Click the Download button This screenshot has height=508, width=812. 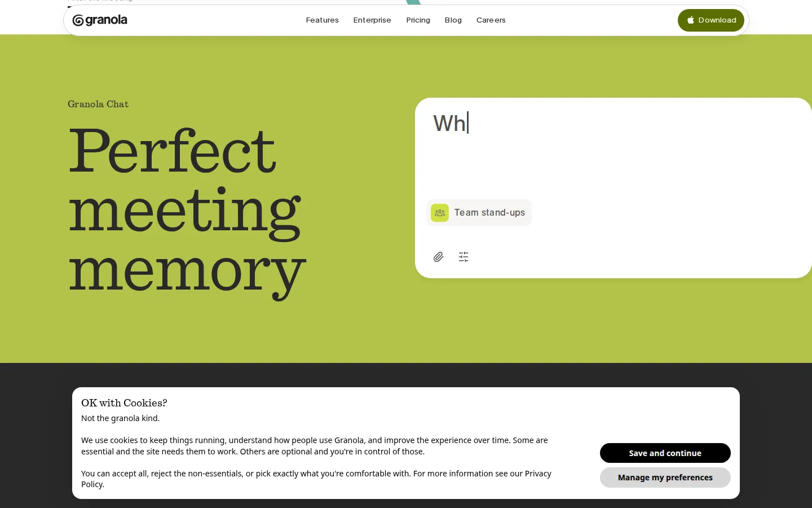click(x=711, y=20)
